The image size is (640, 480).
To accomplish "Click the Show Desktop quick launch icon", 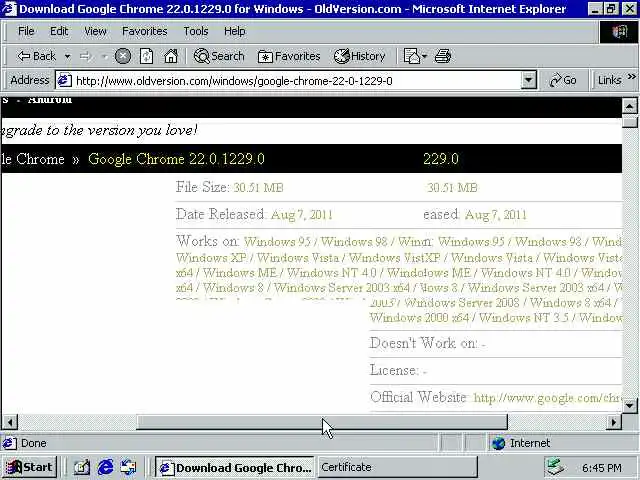I will click(x=82, y=467).
